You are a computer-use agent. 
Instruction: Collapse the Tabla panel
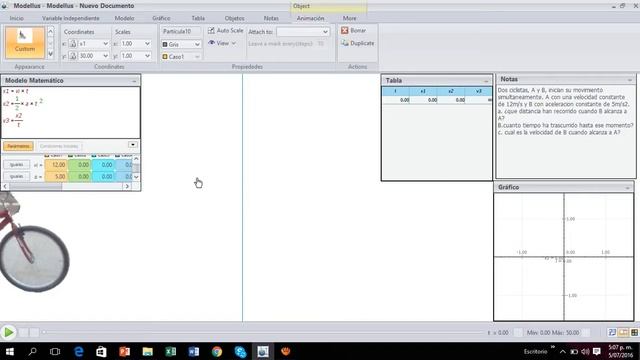click(486, 81)
